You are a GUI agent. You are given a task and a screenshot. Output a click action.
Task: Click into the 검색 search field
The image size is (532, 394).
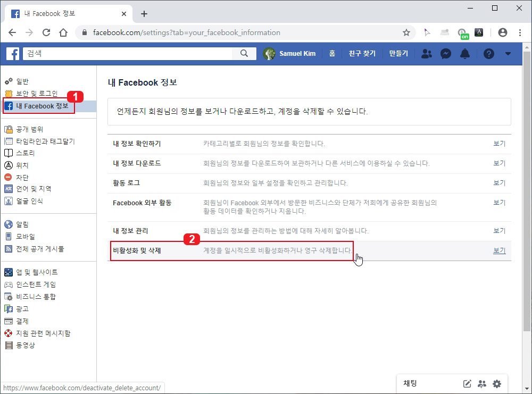coord(128,53)
